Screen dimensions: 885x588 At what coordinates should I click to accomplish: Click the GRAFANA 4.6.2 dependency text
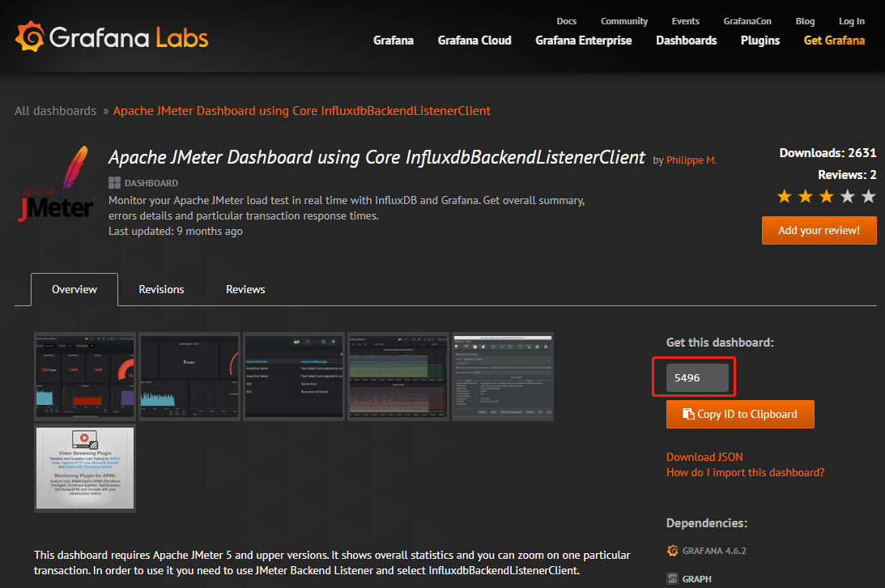click(x=714, y=551)
